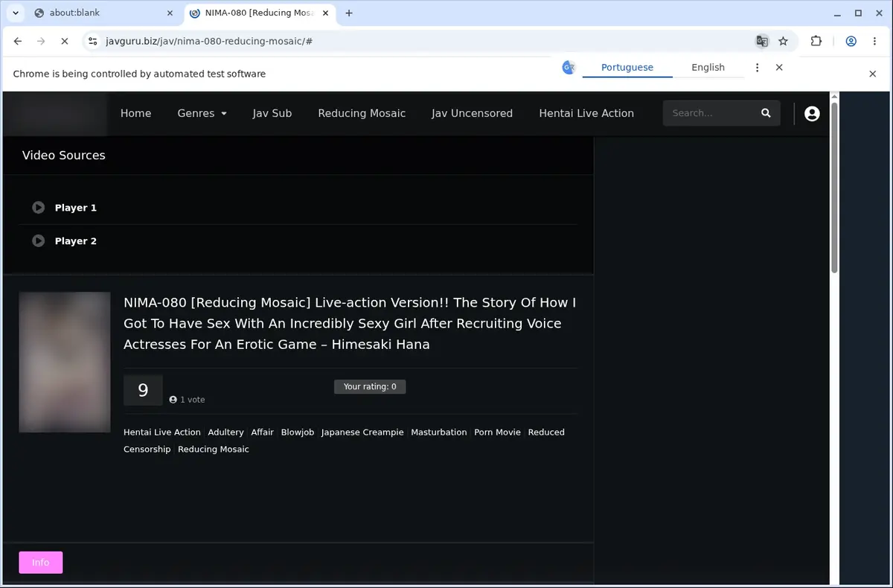
Task: Open the Reducing Mosaic tag link below title
Action: [214, 450]
